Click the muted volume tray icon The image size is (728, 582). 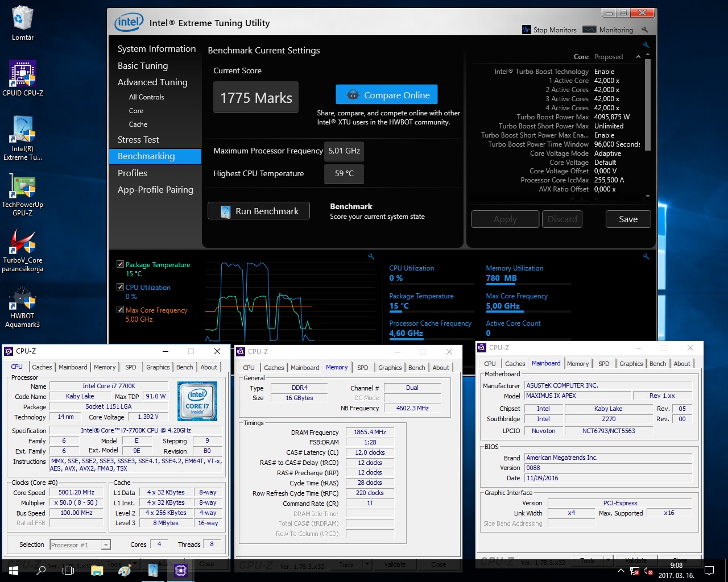(648, 571)
